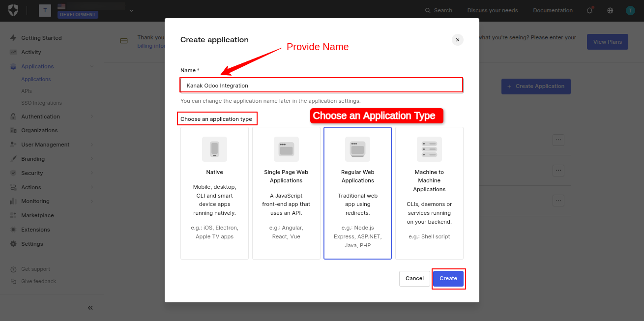
Task: Open the Documentation link
Action: tap(553, 10)
